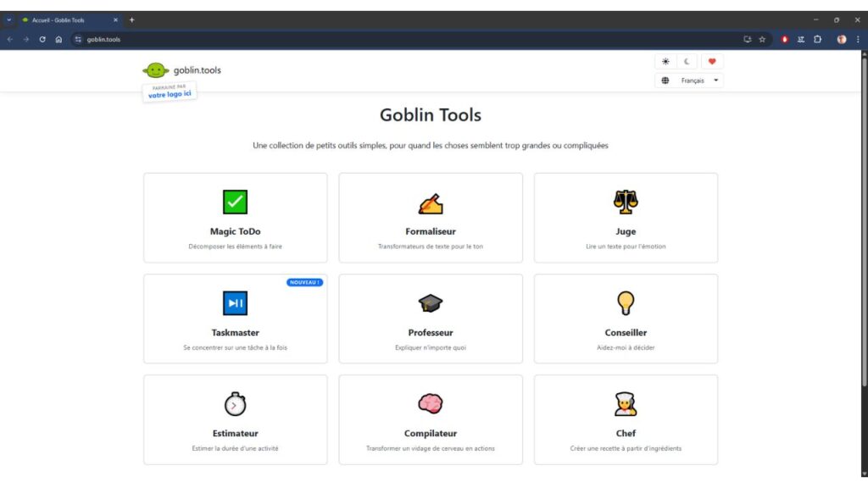Click the NOUVEAU badge on Taskmaster
Screen dimensions: 868x488
pos(304,282)
